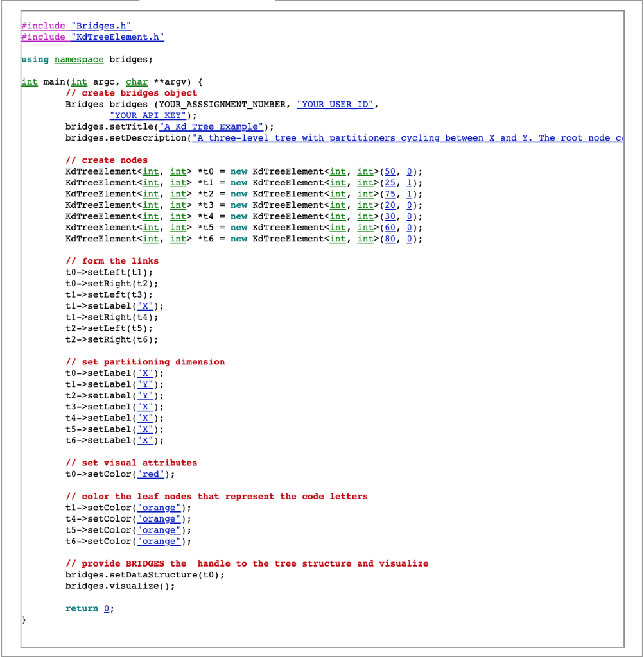Click the int template argument in t3's declaration

pos(150,205)
